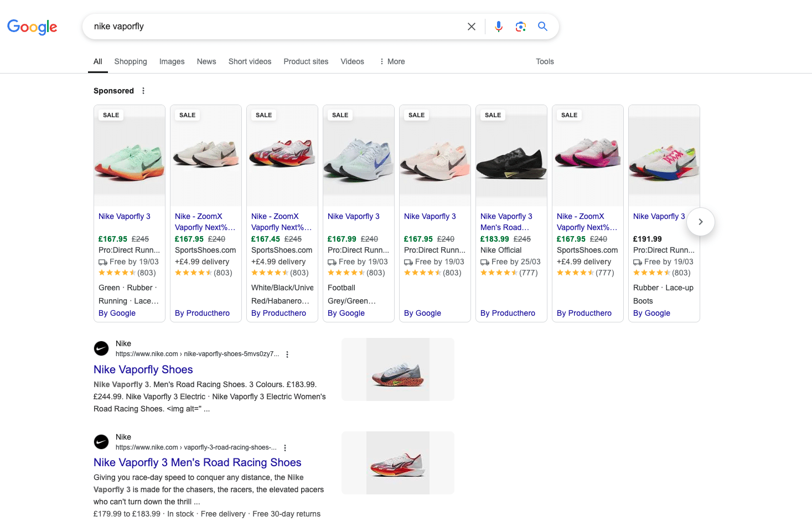Open Nike Vaporfly 3 Men's Road… product title
The width and height of the screenshot is (812, 532).
506,222
